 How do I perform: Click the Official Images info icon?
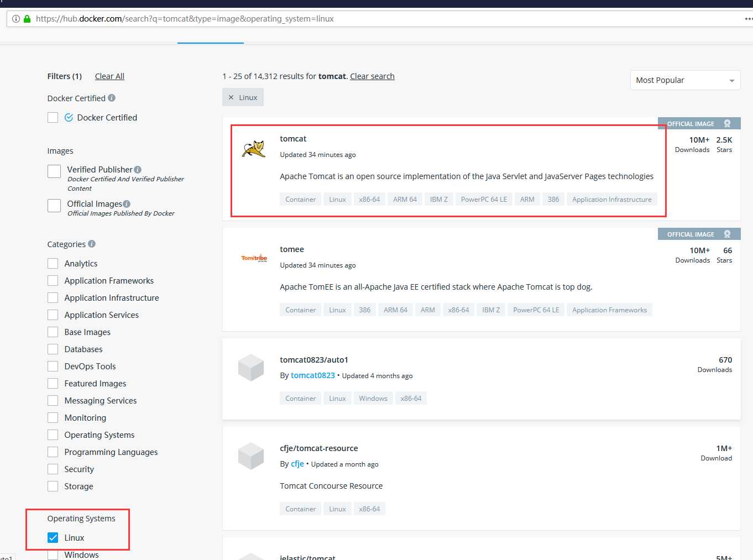click(127, 204)
